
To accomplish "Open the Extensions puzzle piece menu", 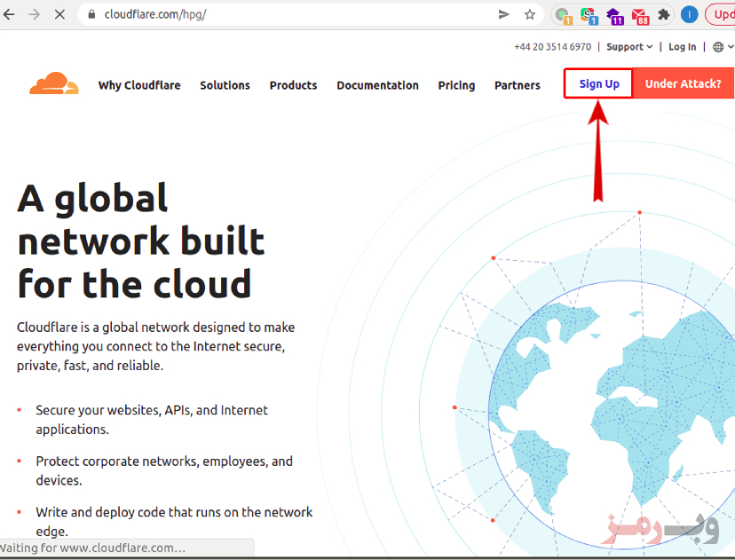I will (x=664, y=14).
